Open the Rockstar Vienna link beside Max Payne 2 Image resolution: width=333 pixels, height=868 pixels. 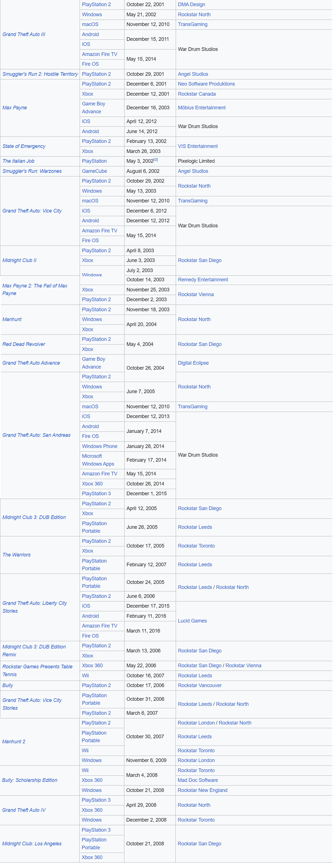[x=196, y=294]
